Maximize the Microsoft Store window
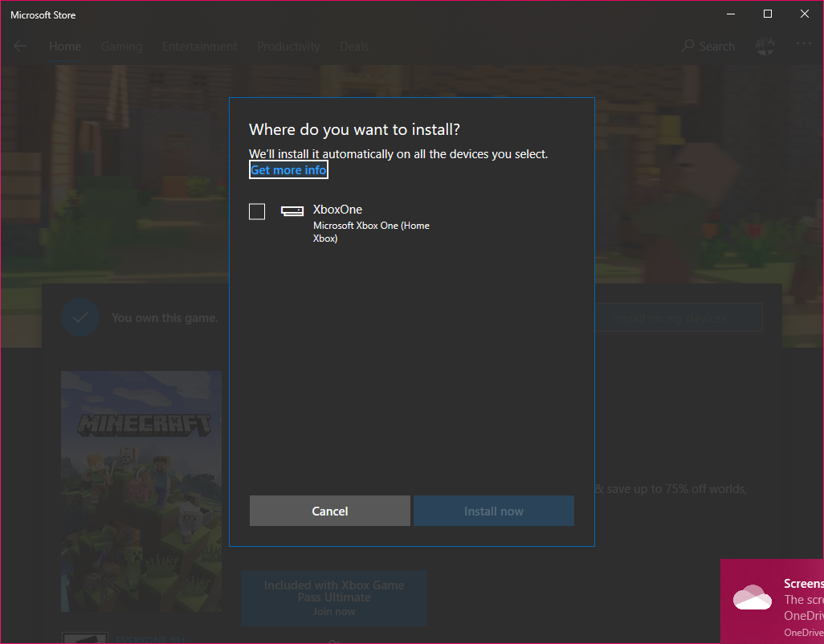Viewport: 824px width, 644px height. (768, 14)
